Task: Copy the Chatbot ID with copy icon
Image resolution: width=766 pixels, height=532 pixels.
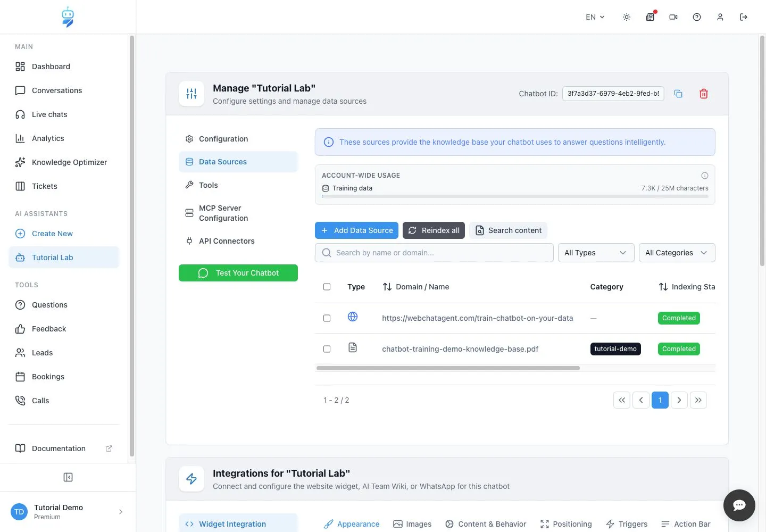Action: pos(678,94)
